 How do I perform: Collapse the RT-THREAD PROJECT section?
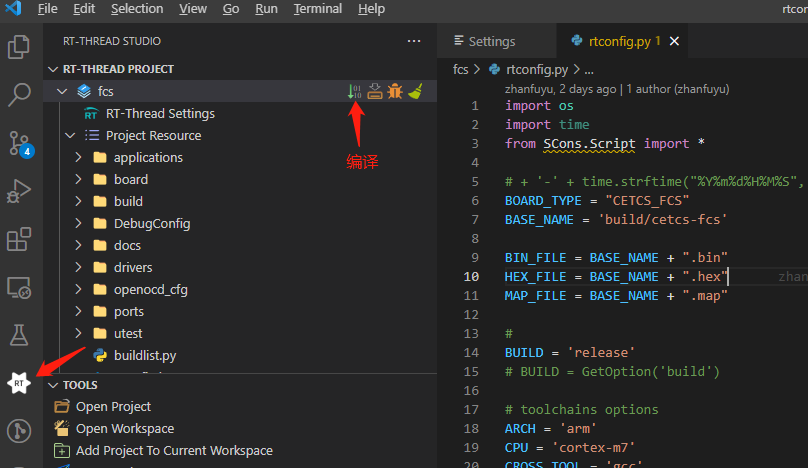point(53,69)
